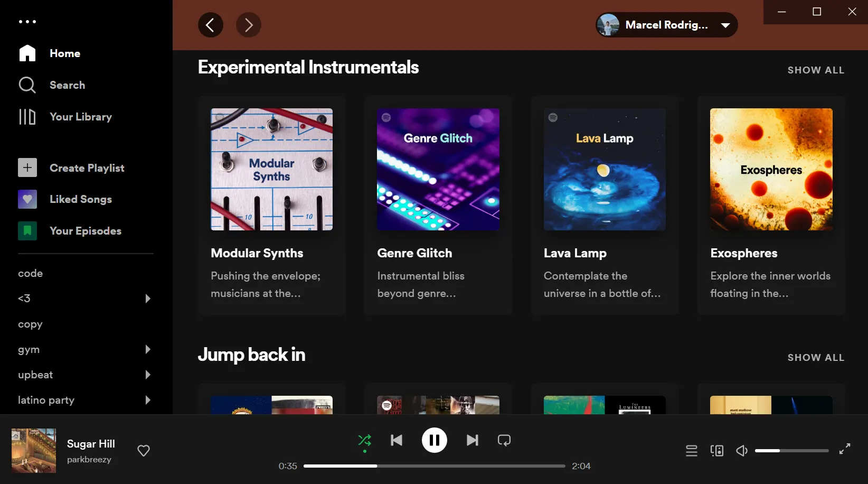This screenshot has height=484, width=868.
Task: Click the account menu caret arrow
Action: tap(725, 25)
